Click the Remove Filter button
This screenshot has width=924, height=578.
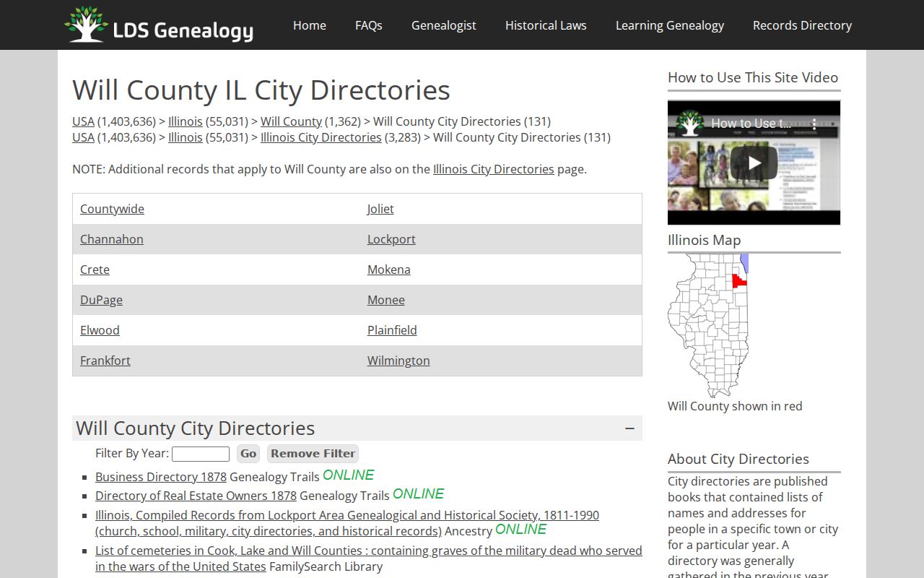(313, 454)
